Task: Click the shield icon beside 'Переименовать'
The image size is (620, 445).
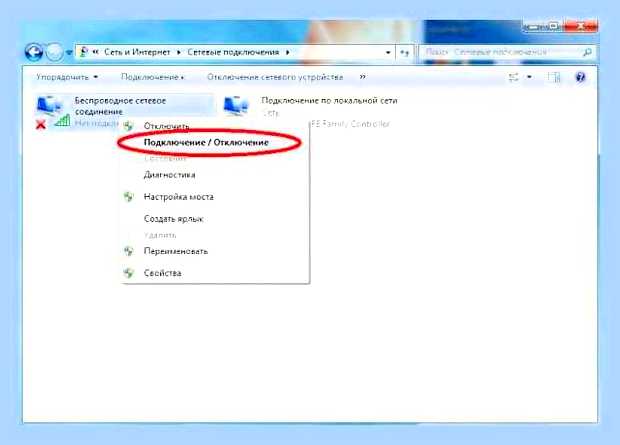Action: [x=129, y=251]
